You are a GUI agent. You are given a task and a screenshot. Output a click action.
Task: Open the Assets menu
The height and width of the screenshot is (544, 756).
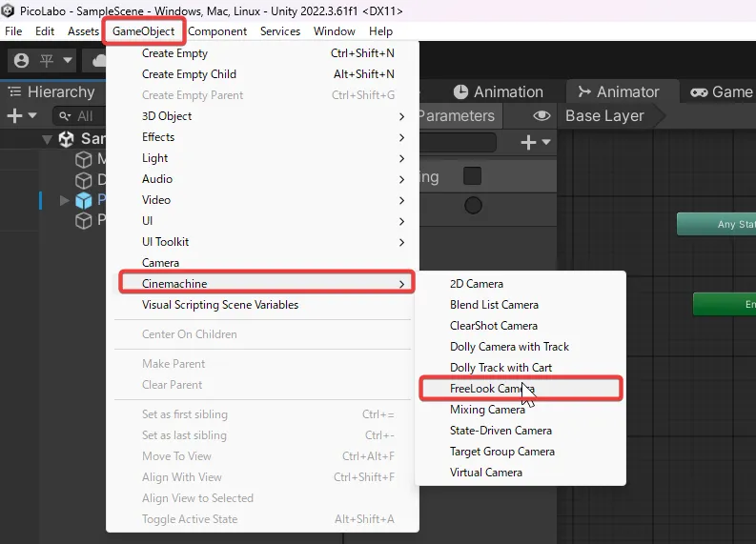pyautogui.click(x=83, y=31)
